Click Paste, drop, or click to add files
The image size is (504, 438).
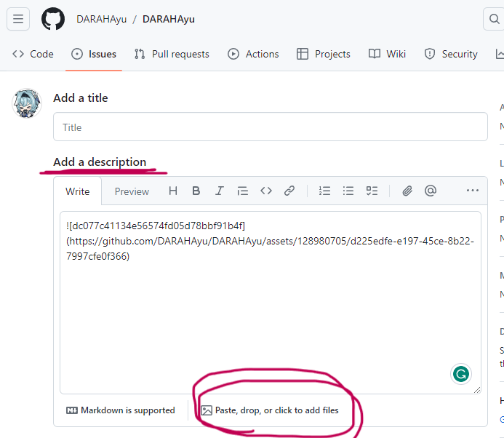click(270, 410)
